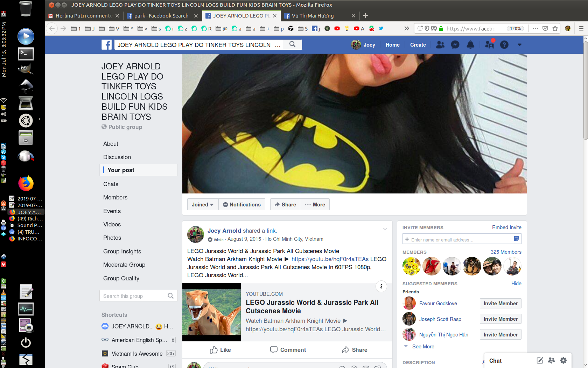Image resolution: width=588 pixels, height=368 pixels.
Task: Go back with the Firefox back arrow
Action: pyautogui.click(x=52, y=28)
